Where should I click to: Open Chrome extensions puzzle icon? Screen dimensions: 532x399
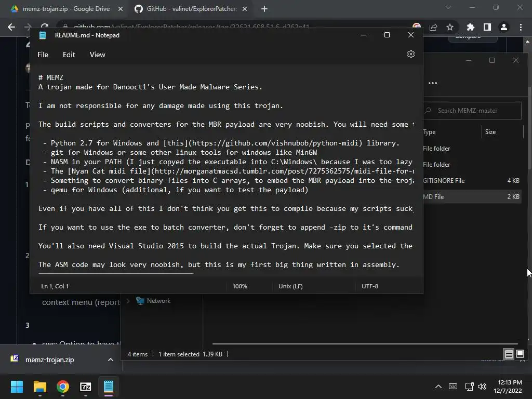pyautogui.click(x=470, y=27)
